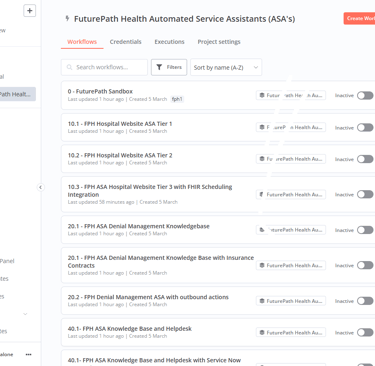The height and width of the screenshot is (366, 375).
Task: Click project badge on 10.3 FHIR Scheduling row
Action: point(291,194)
